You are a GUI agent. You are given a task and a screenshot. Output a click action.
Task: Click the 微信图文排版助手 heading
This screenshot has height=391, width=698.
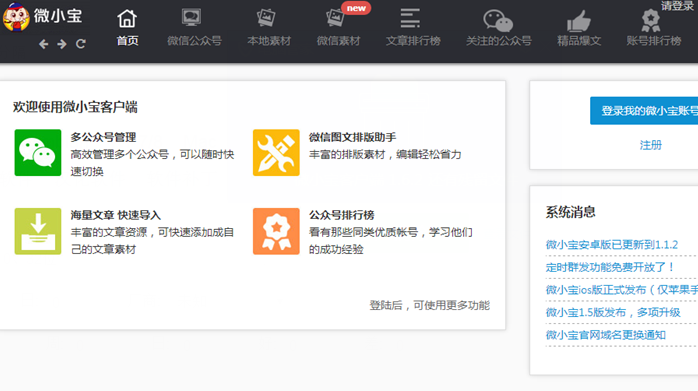click(353, 137)
